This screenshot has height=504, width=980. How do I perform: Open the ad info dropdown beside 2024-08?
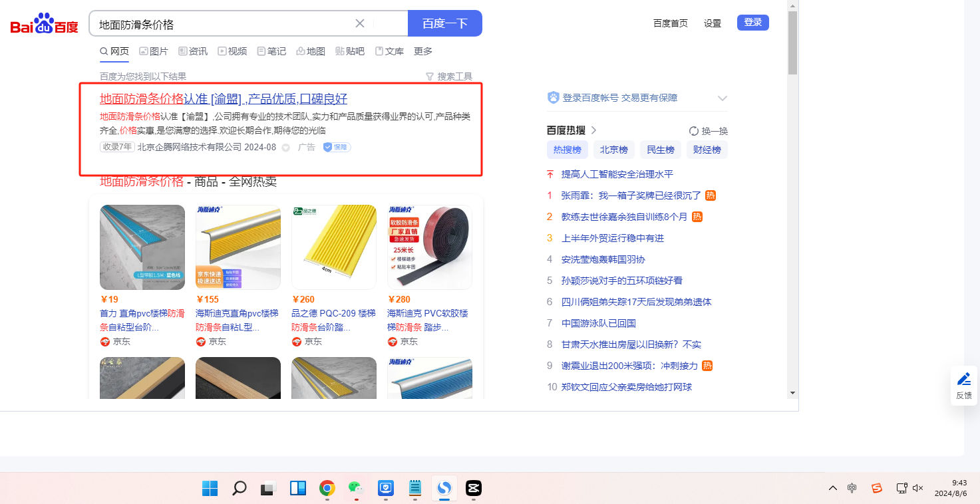point(286,148)
